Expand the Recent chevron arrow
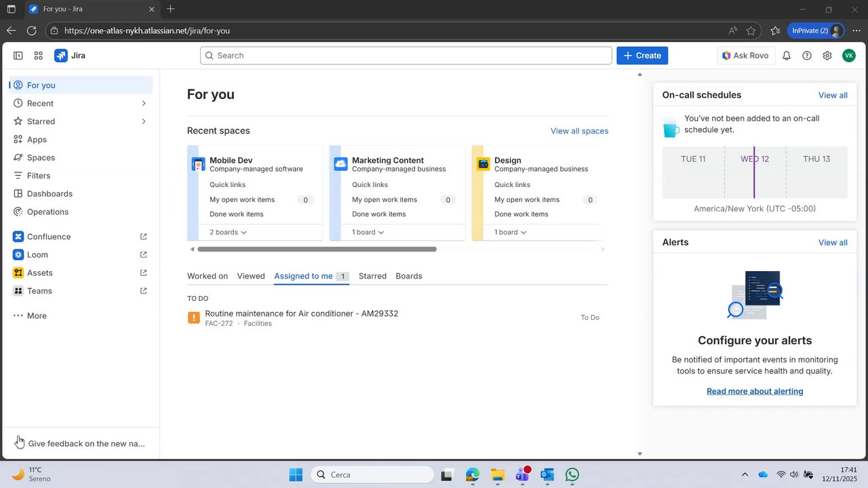The width and height of the screenshot is (868, 488). [144, 103]
